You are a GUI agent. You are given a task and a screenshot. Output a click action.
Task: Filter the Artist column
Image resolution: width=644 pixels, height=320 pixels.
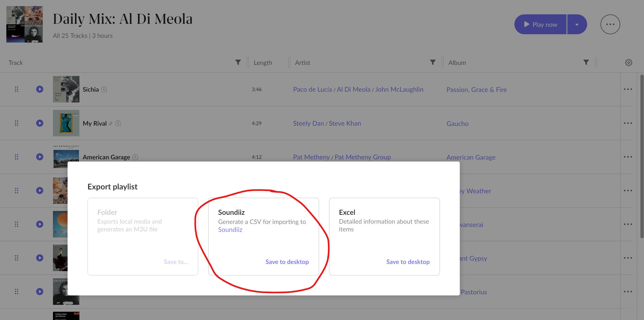(x=433, y=62)
